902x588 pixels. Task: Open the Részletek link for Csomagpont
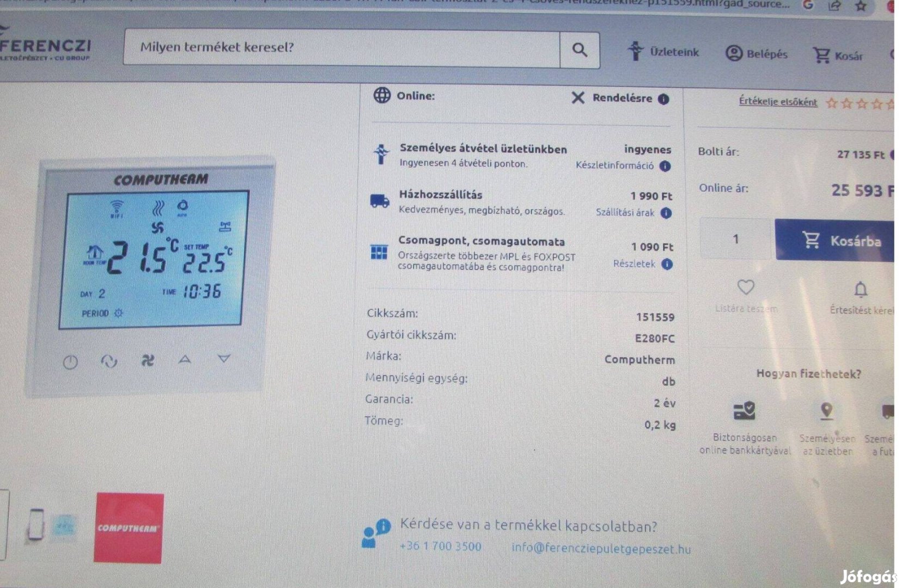pyautogui.click(x=634, y=264)
